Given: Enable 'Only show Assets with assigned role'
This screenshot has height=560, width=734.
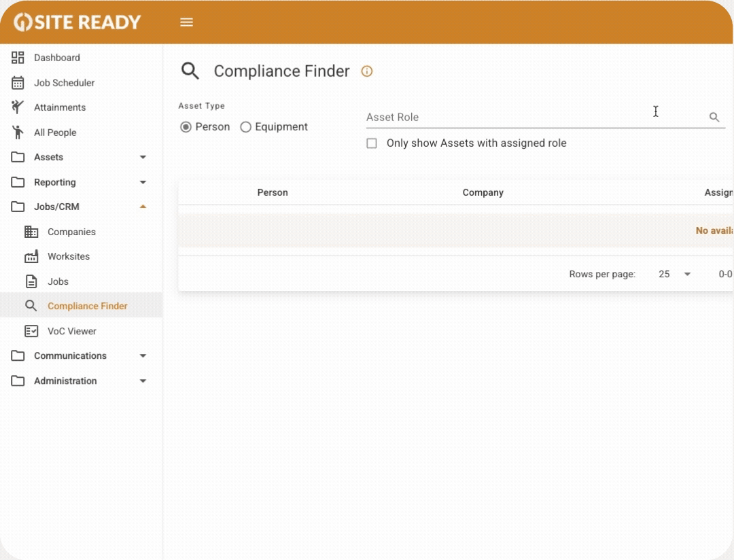Looking at the screenshot, I should pos(372,143).
